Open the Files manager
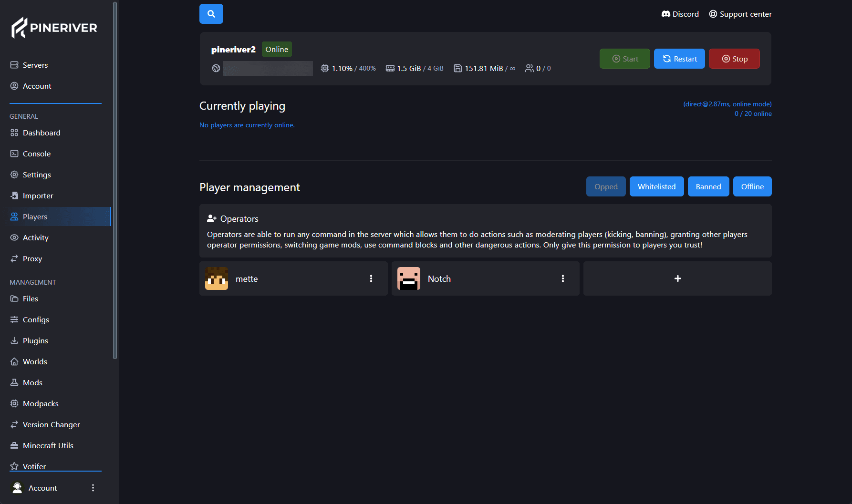The height and width of the screenshot is (504, 852). click(55, 298)
